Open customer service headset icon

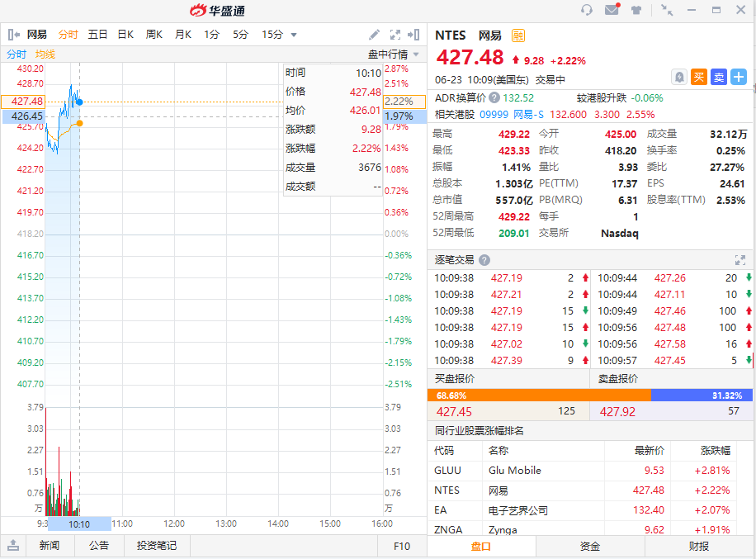click(x=587, y=10)
